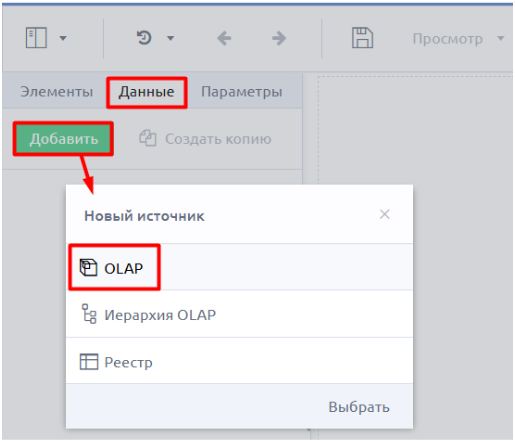Click the Создать копию copy icon
Image resolution: width=515 pixels, height=441 pixels.
(x=148, y=138)
